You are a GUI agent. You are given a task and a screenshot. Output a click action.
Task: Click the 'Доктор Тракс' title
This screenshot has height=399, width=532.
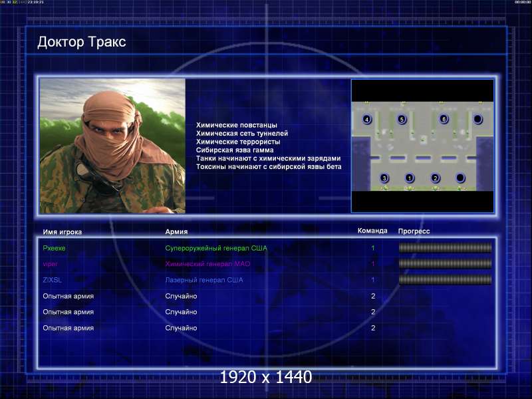click(x=82, y=42)
